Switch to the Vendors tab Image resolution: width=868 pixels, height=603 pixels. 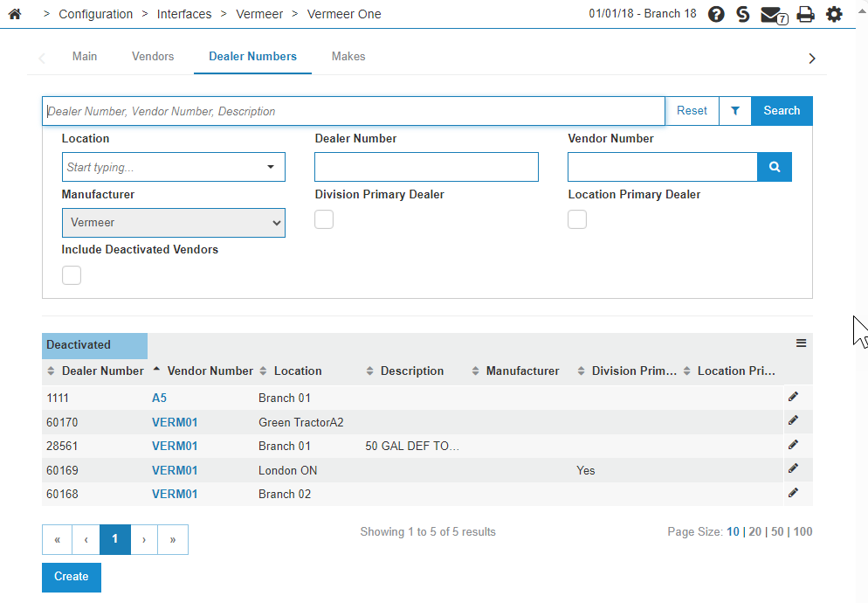[153, 57]
